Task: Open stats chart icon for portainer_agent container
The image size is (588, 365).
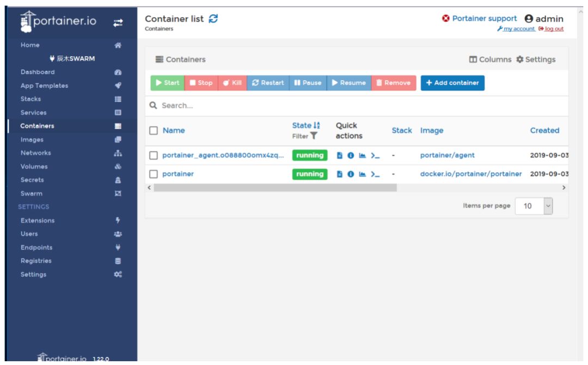Action: click(362, 155)
